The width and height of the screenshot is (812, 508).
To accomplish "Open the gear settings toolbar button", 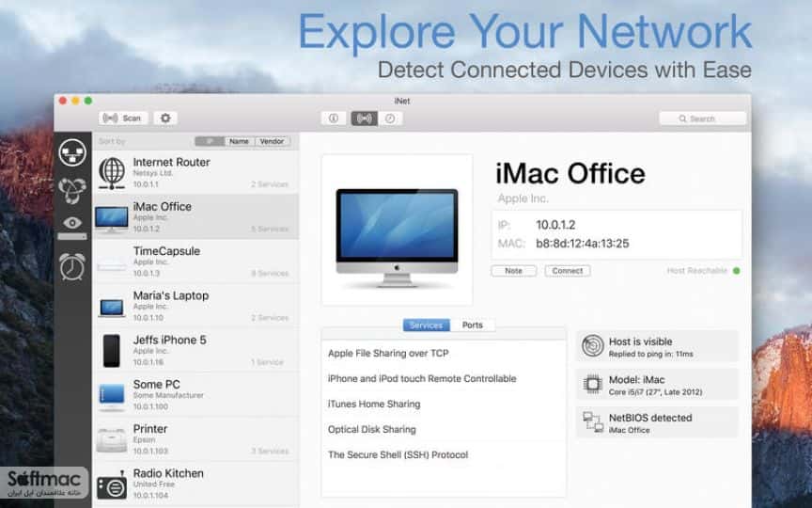I will click(165, 119).
